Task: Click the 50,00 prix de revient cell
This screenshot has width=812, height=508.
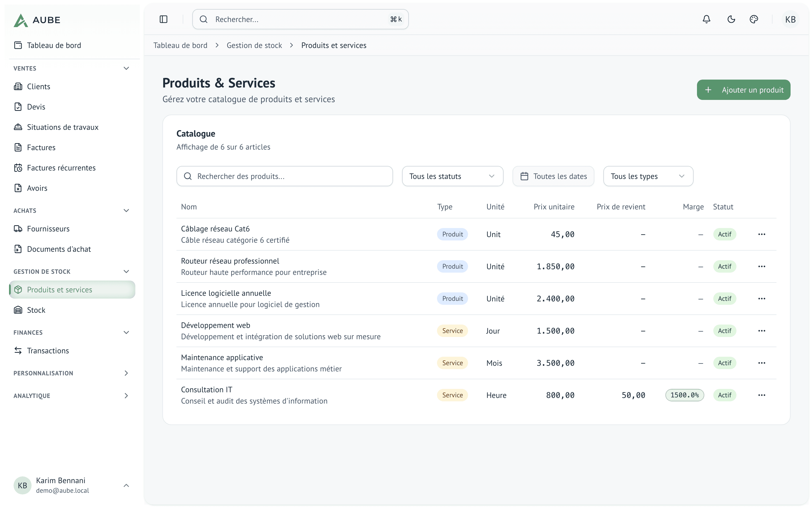Action: (x=633, y=395)
